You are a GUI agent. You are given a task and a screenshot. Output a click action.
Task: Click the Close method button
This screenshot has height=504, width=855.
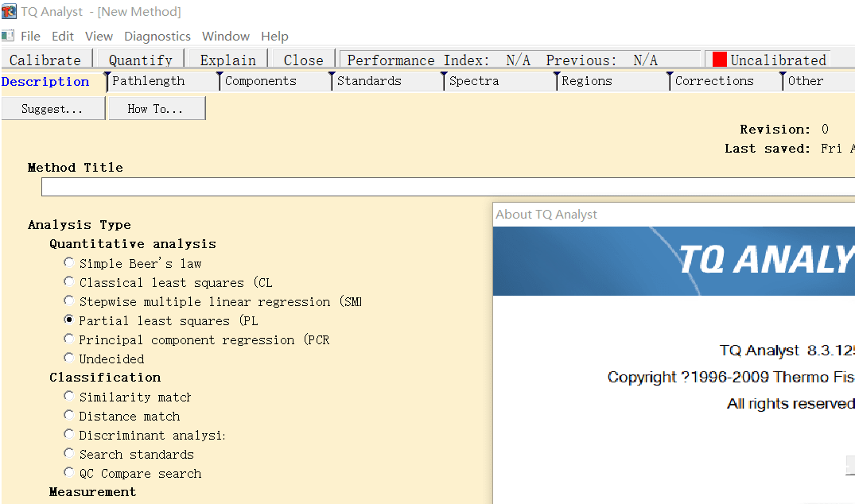(303, 60)
